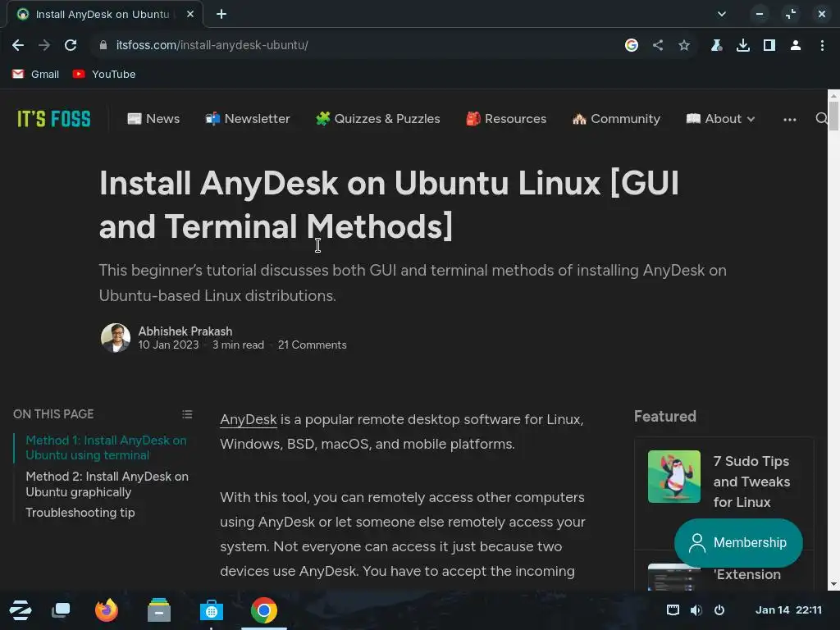Open Newsletter menu item
The width and height of the screenshot is (840, 630).
[248, 119]
